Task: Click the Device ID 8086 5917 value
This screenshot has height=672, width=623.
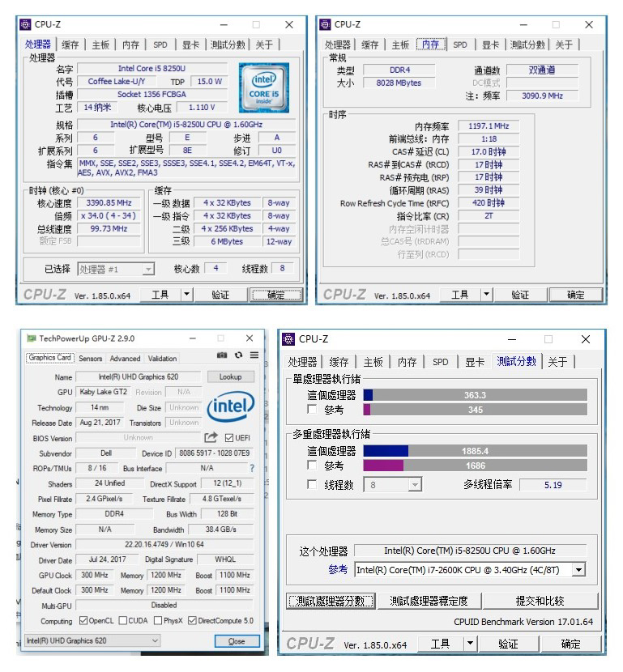Action: (x=215, y=453)
